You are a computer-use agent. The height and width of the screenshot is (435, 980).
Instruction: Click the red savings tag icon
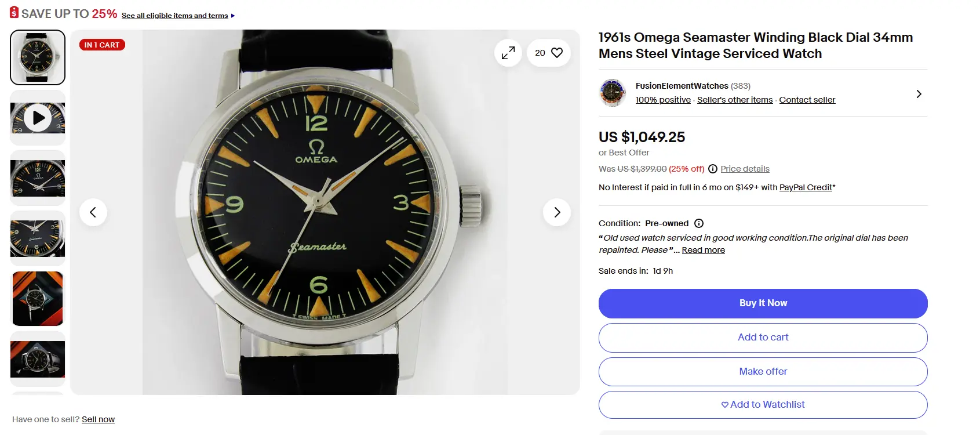click(14, 12)
